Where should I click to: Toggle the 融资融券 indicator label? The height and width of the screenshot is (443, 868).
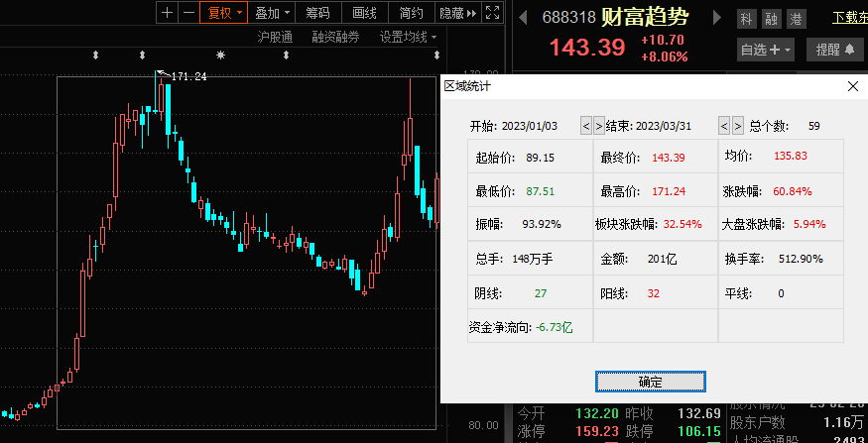coord(335,37)
